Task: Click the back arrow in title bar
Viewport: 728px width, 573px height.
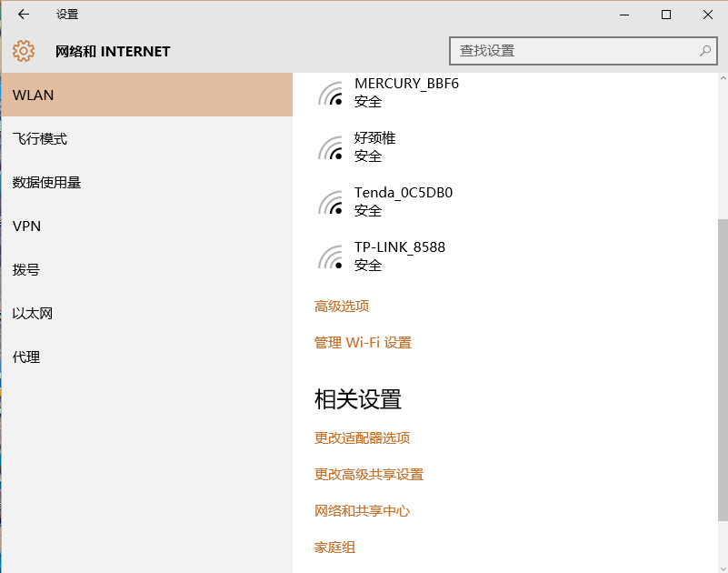Action: (x=24, y=15)
